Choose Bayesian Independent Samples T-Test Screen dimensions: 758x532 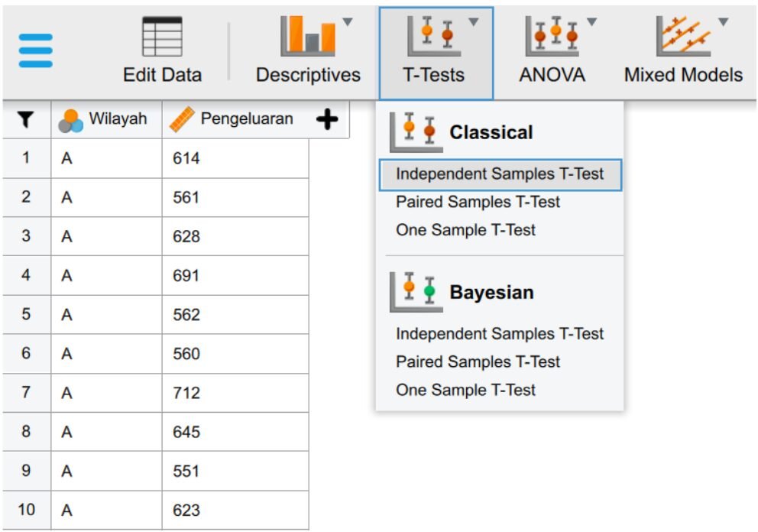tap(500, 334)
